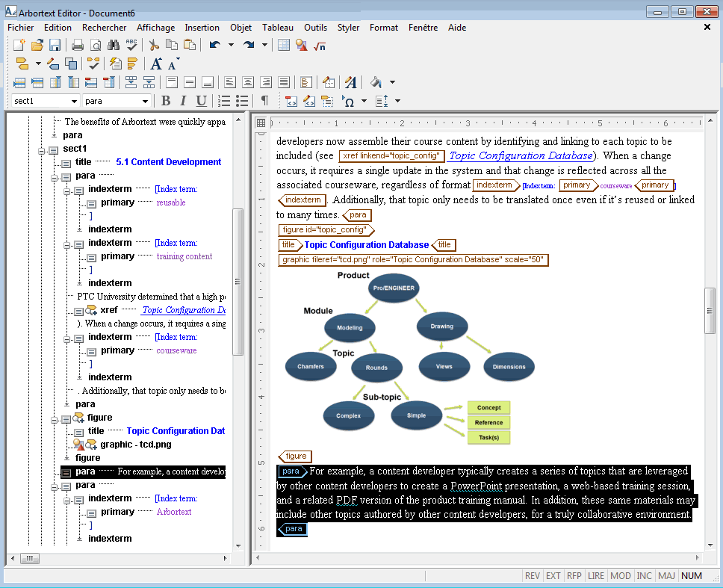Viewport: 723px width, 588px height.
Task: Undo the last action
Action: tap(215, 45)
